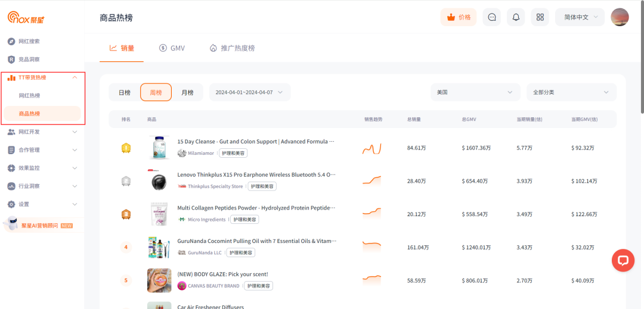This screenshot has width=644, height=309.
Task: Select the 周榜 weekly ranking option
Action: point(156,93)
